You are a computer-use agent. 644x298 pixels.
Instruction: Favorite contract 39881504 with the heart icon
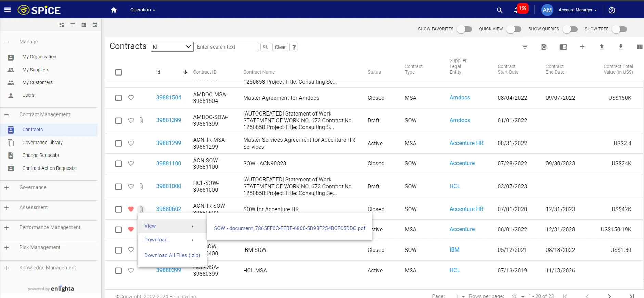[x=131, y=98]
